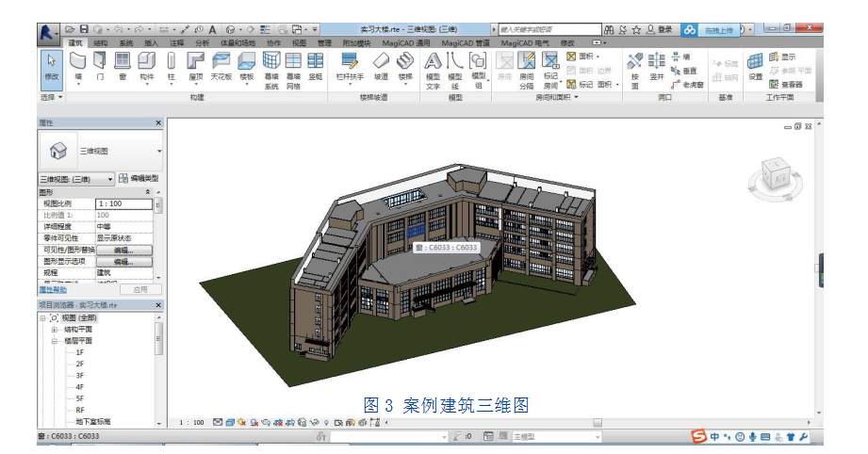Image resolution: width=868 pixels, height=454 pixels.
Task: Switch to the MagiCAD 电气 ribbon tab
Action: pos(525,43)
